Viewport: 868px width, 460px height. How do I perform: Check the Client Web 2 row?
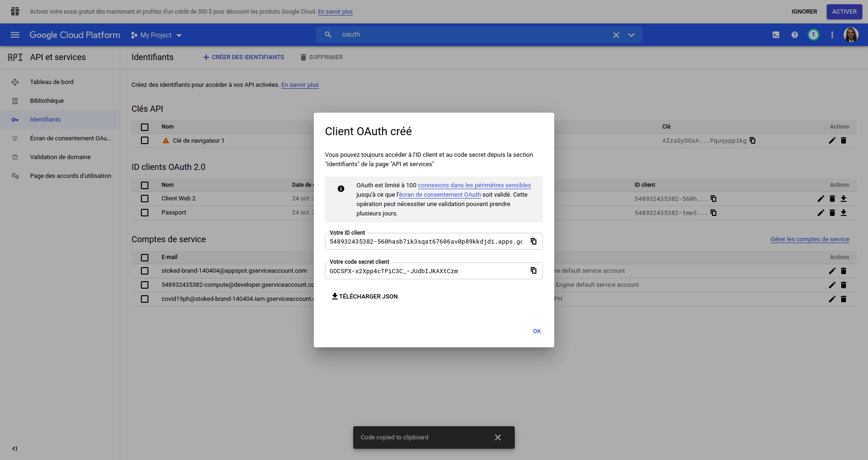(145, 199)
